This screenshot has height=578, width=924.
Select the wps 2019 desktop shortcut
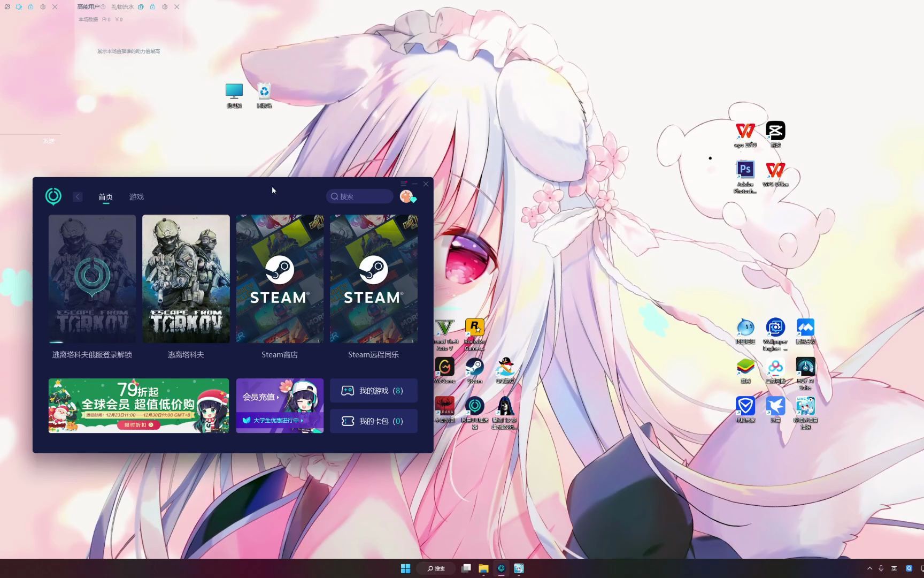point(745,134)
